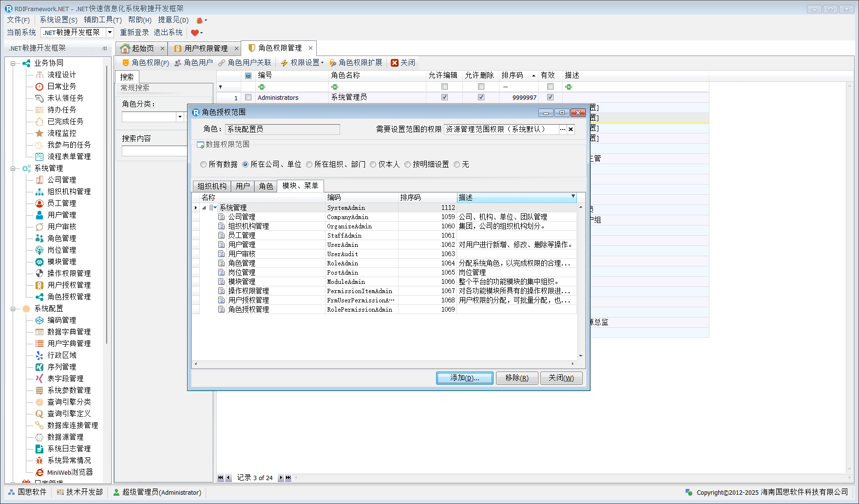Open the 辅助工具 menu
Image resolution: width=859 pixels, height=504 pixels.
click(102, 20)
